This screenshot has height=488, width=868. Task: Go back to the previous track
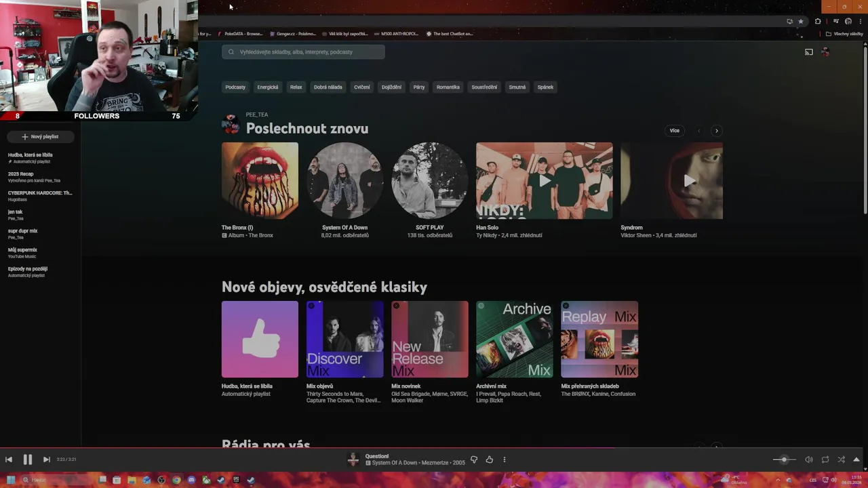[9, 460]
